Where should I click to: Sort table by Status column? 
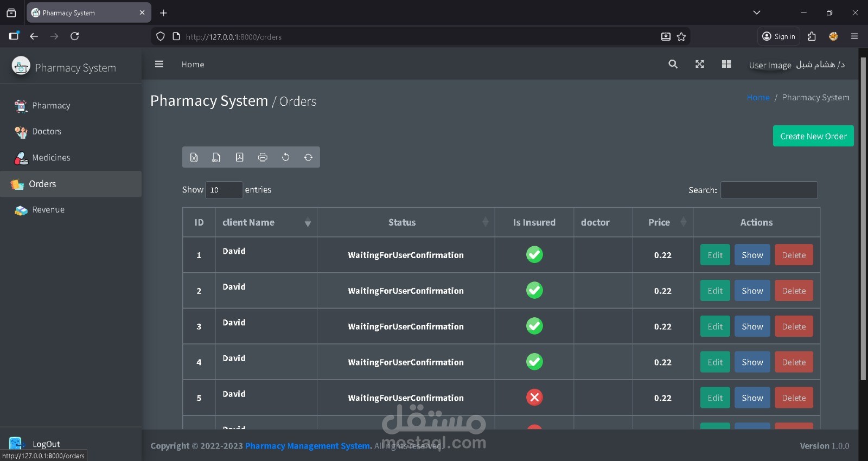click(406, 222)
